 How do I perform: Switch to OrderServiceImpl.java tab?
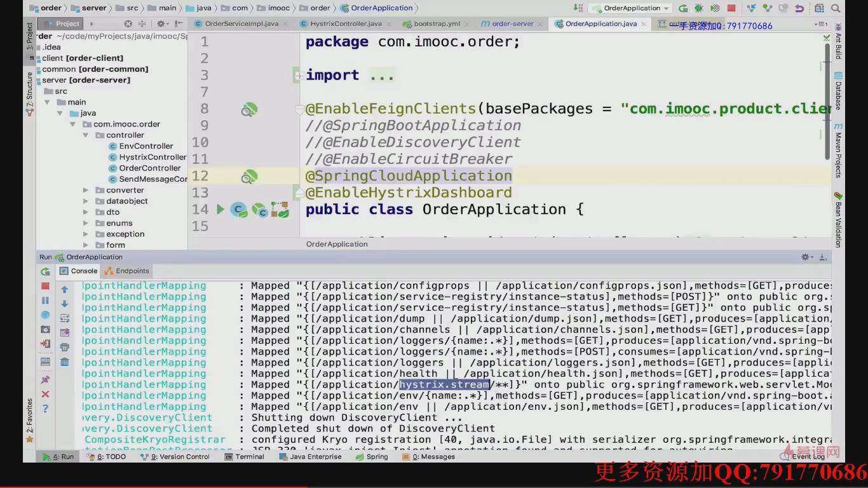click(x=241, y=24)
